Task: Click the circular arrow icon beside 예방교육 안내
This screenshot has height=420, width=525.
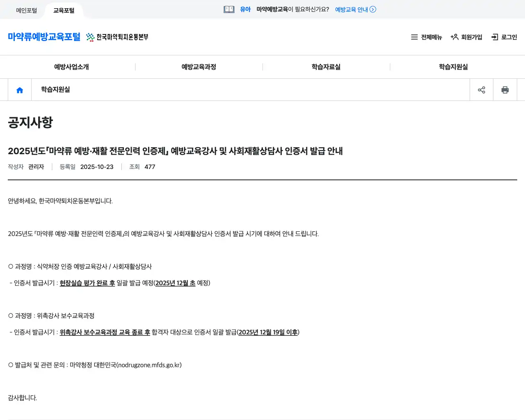Action: pyautogui.click(x=372, y=9)
